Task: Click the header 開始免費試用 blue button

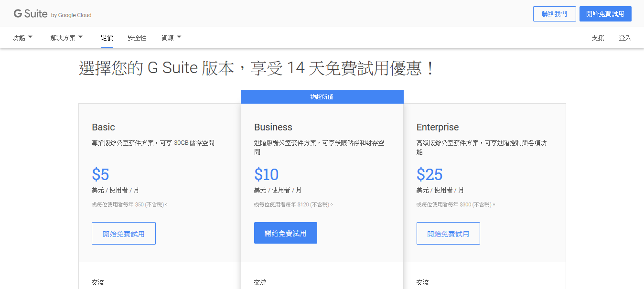Action: (605, 14)
